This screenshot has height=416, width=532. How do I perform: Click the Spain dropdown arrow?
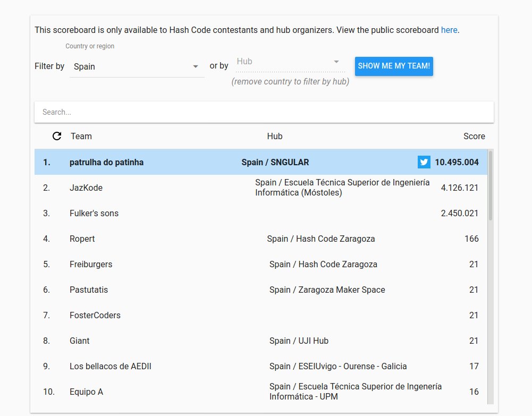tap(196, 66)
